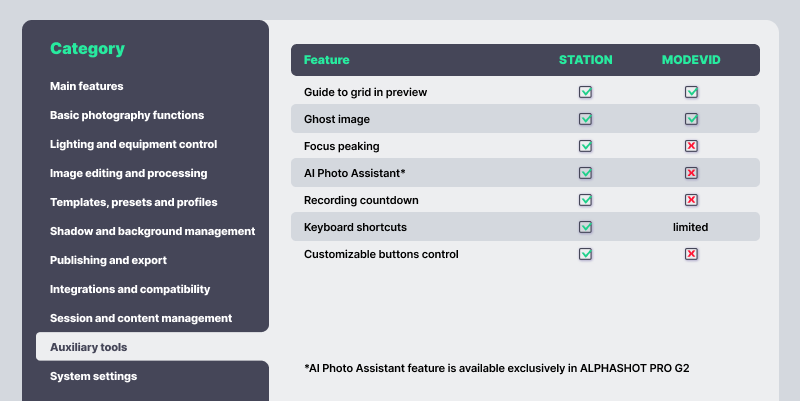800x401 pixels.
Task: Click STATION checkmark for Keyboard shortcuts
Action: 585,227
